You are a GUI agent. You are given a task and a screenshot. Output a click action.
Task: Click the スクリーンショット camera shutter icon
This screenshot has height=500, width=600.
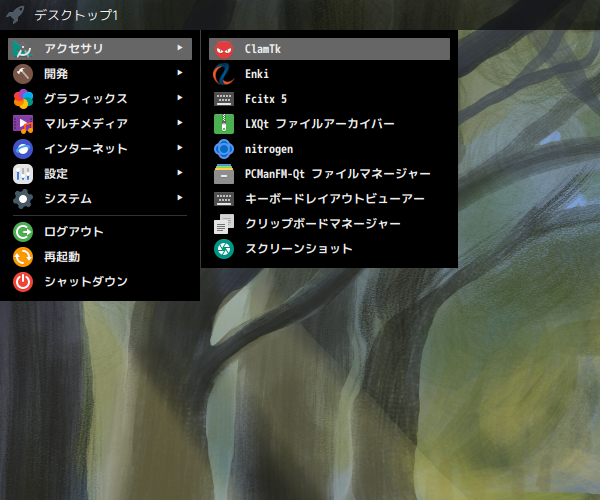[x=224, y=249]
